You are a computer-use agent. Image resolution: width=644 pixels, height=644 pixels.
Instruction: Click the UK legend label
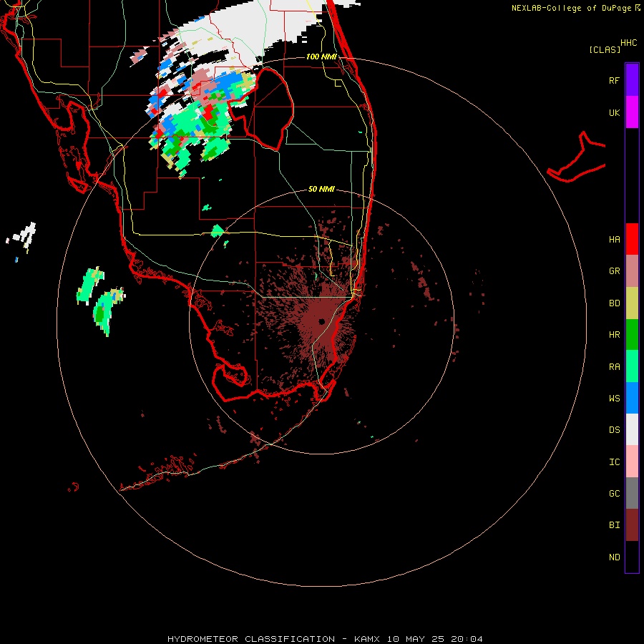pos(614,112)
